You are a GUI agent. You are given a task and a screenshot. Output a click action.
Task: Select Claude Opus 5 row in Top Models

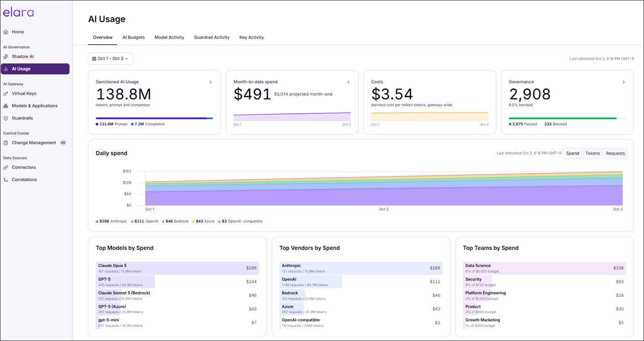coord(176,268)
